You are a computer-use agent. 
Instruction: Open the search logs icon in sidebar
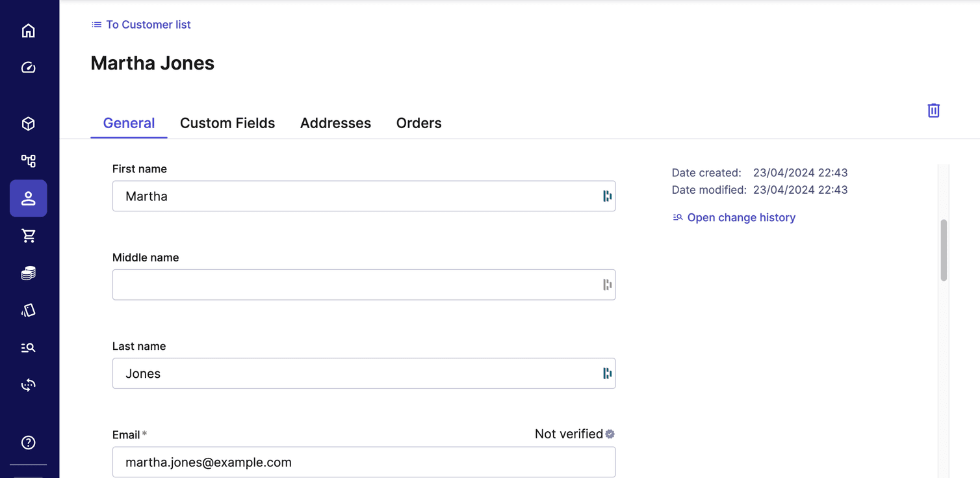pyautogui.click(x=28, y=347)
